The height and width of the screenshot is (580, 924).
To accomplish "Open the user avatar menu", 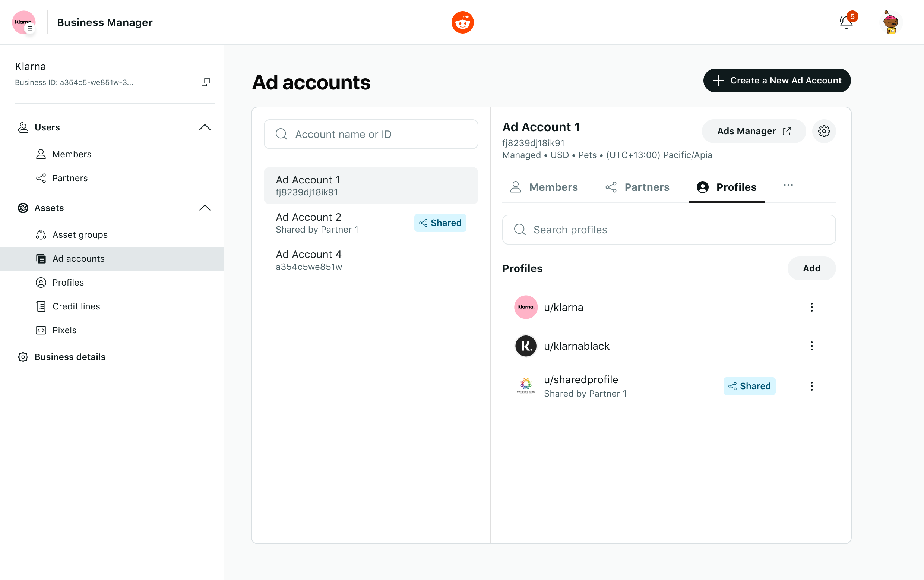I will (890, 22).
